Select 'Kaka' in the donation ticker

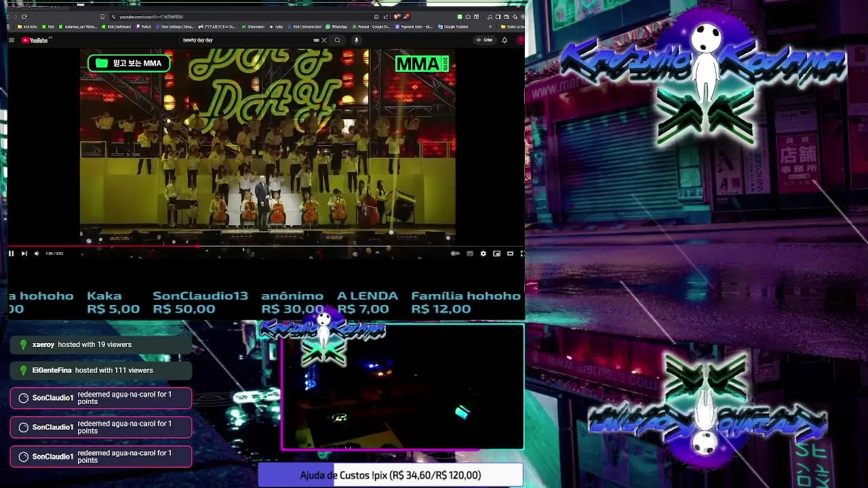pos(104,296)
